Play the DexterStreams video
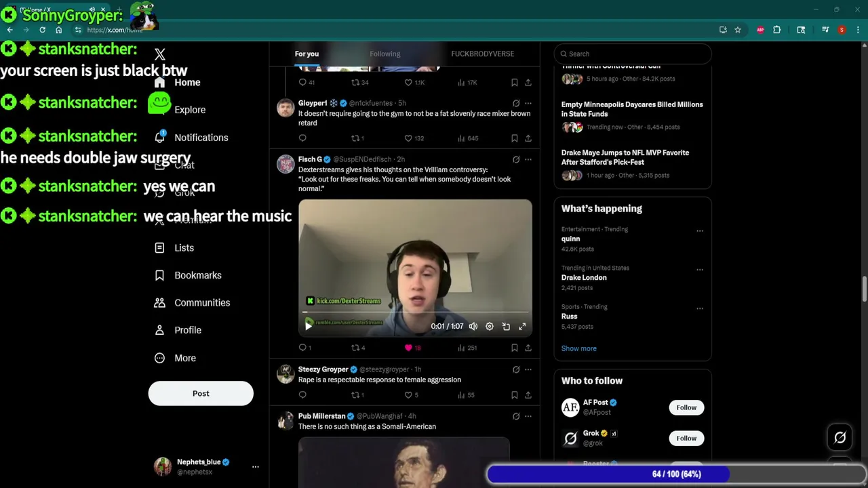 309,326
